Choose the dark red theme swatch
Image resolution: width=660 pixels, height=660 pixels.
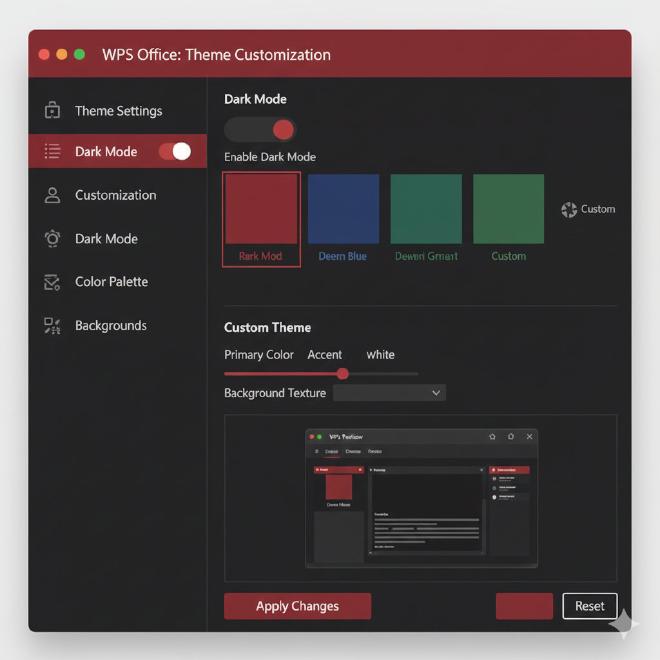tap(261, 209)
